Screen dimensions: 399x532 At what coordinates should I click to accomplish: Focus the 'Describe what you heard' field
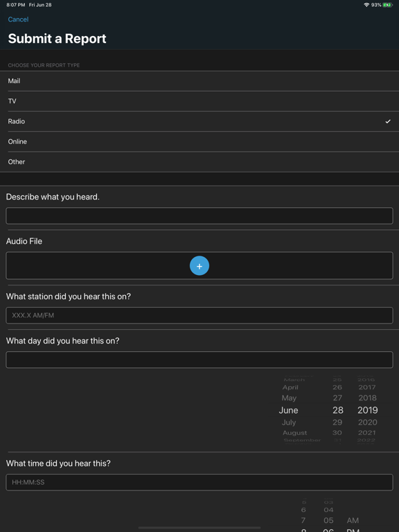point(199,216)
